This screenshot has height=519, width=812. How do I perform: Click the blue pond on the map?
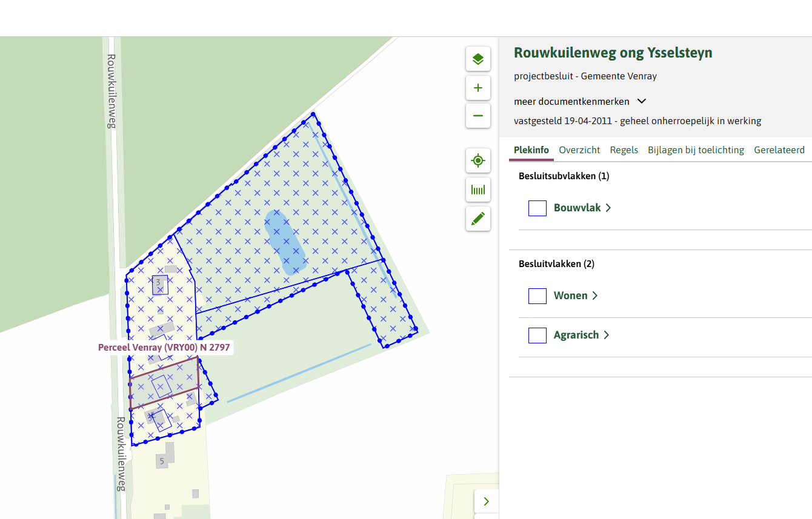click(285, 242)
